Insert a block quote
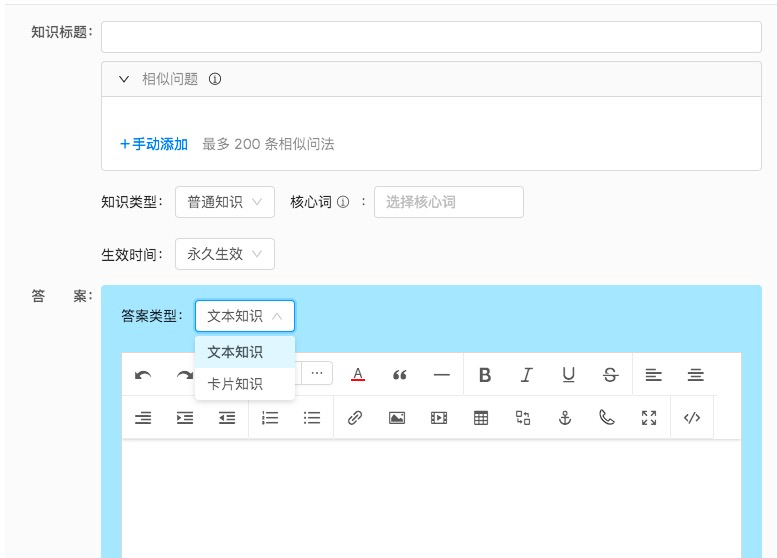The width and height of the screenshot is (777, 558). tap(399, 375)
